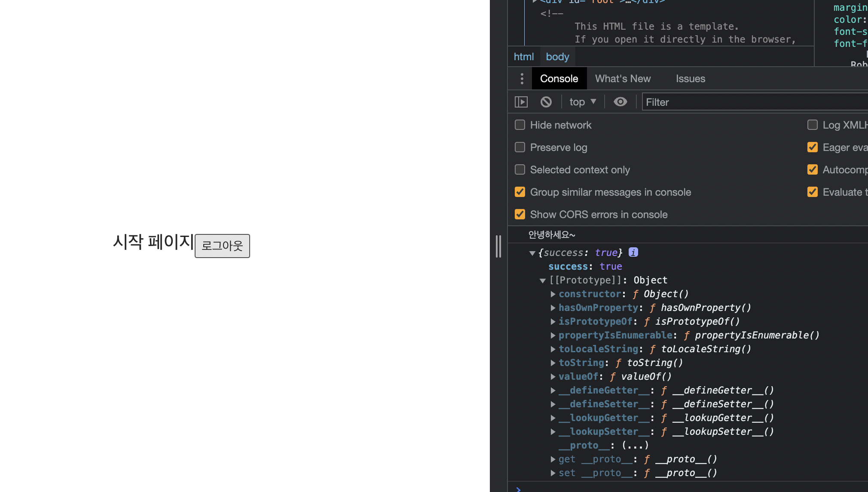Switch to the Issues tab
Screen dimensions: 868x492
point(690,79)
